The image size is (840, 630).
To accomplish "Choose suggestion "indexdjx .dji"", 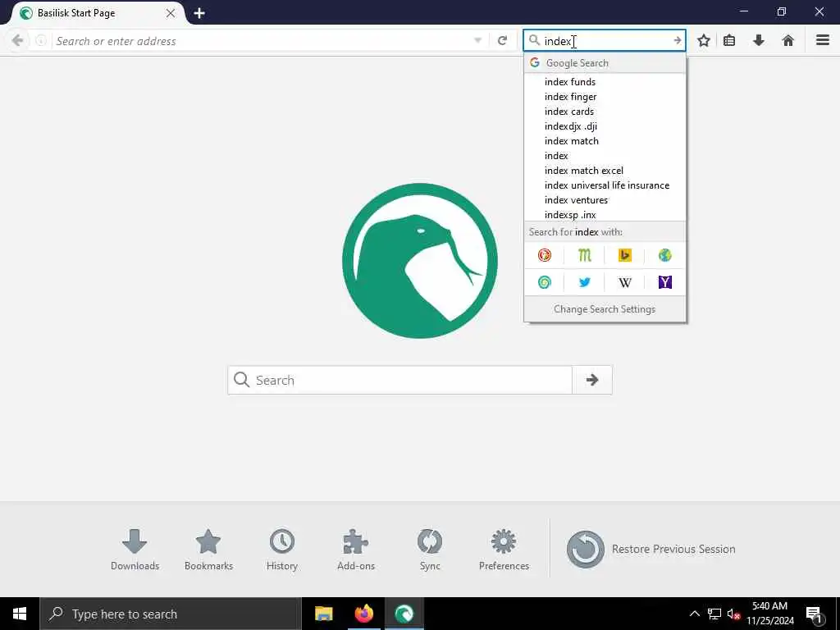I will [x=605, y=126].
